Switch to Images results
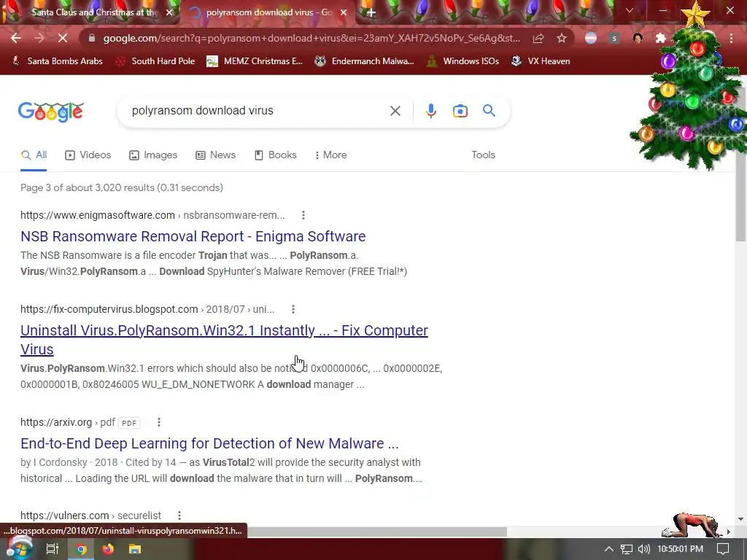 [x=153, y=155]
